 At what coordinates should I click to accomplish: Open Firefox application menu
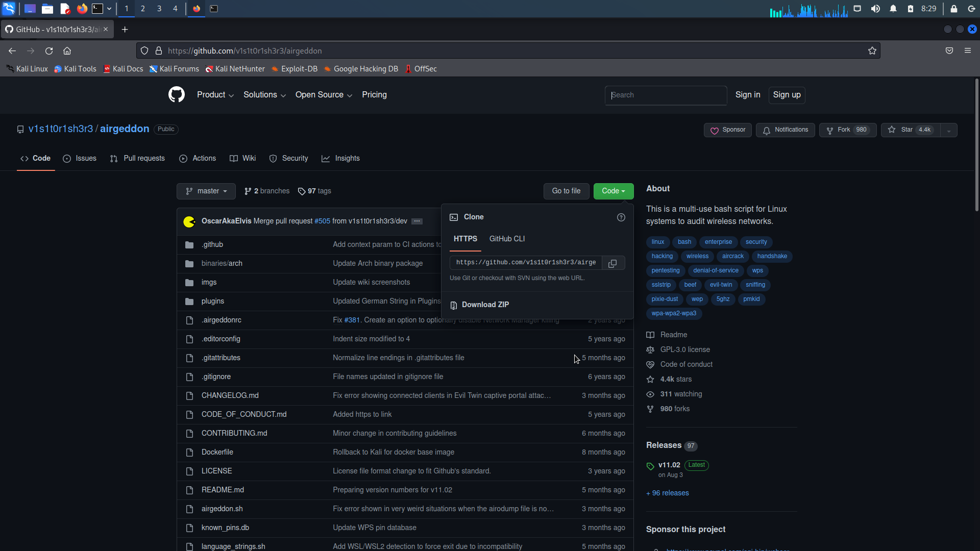[967, 51]
